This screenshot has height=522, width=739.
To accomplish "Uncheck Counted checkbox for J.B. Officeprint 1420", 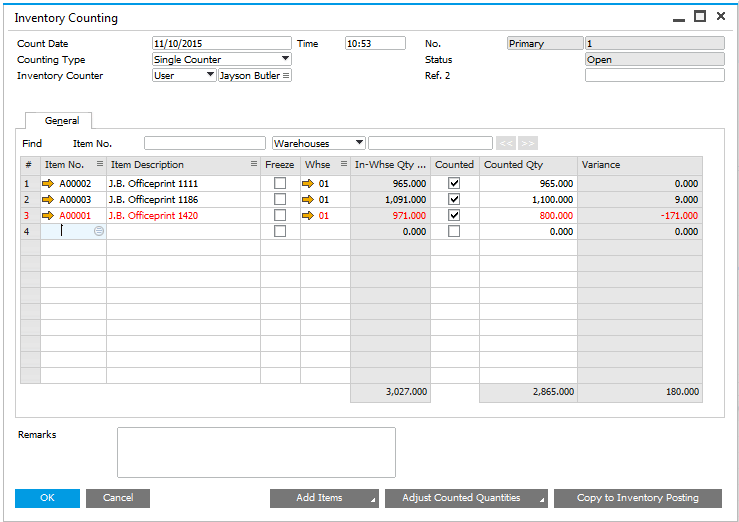I will tap(455, 216).
